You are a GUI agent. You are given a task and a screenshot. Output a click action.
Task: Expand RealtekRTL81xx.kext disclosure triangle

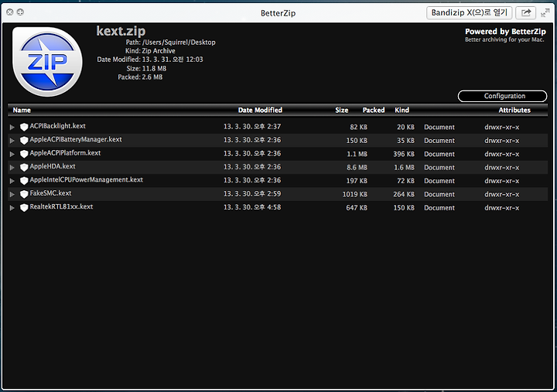[x=12, y=208]
